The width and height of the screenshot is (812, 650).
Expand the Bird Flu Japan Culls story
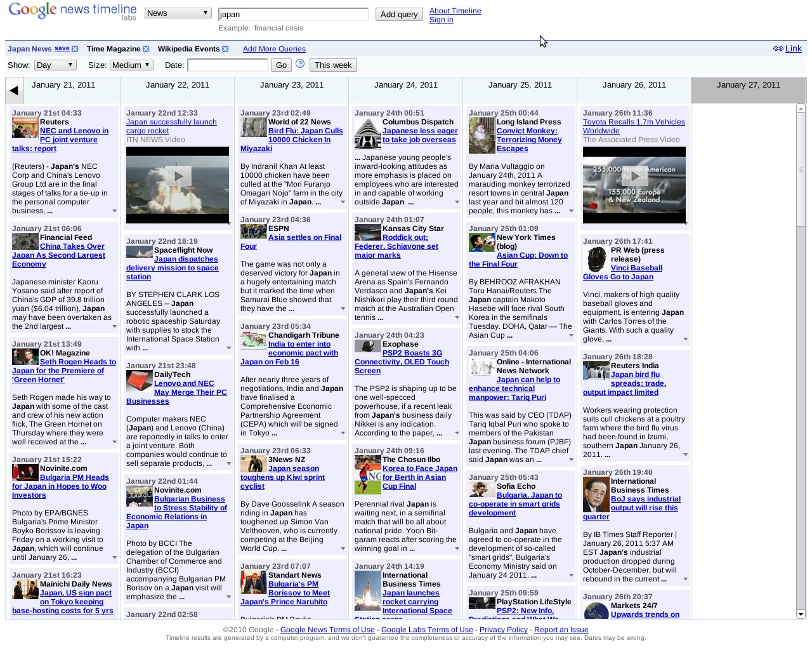point(343,202)
